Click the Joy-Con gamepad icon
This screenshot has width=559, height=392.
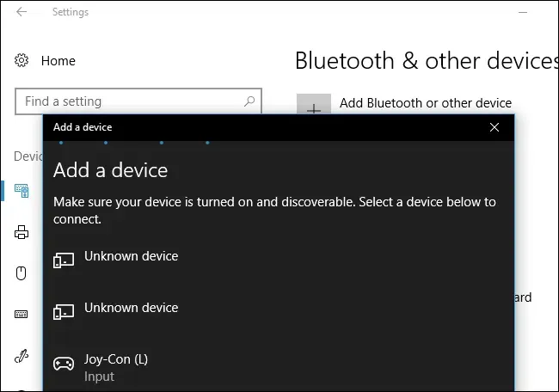coord(64,364)
